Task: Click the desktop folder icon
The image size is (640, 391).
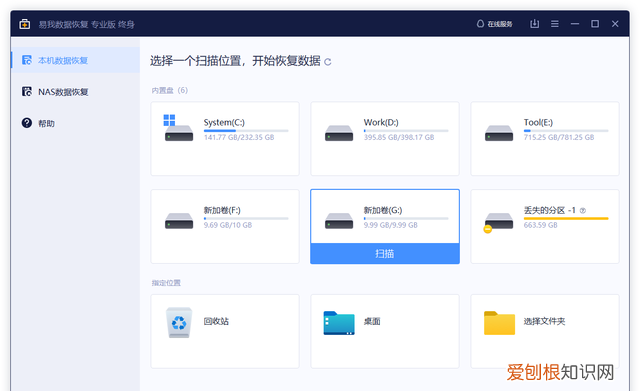Action: [x=339, y=323]
